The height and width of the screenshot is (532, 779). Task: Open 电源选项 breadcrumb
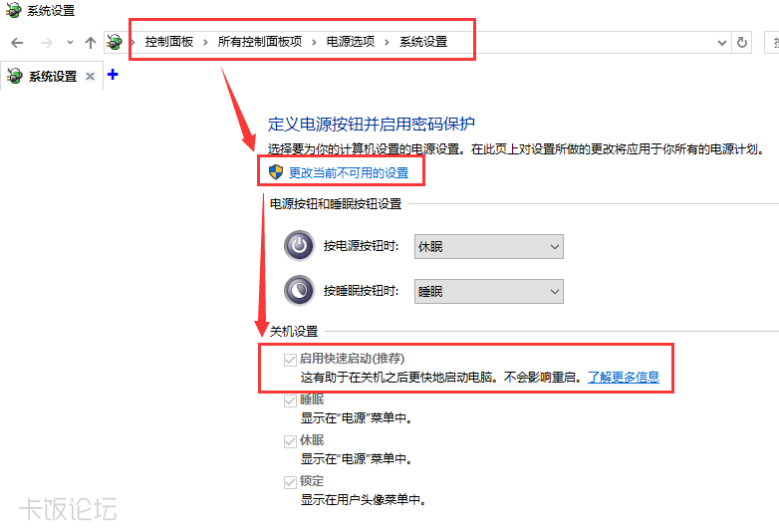point(351,42)
